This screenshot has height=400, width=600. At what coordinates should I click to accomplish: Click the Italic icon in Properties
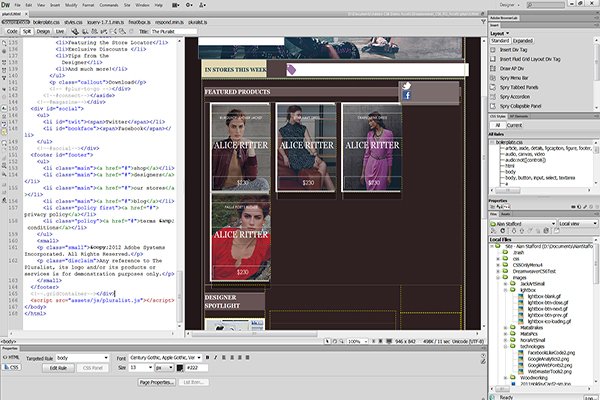(x=215, y=357)
